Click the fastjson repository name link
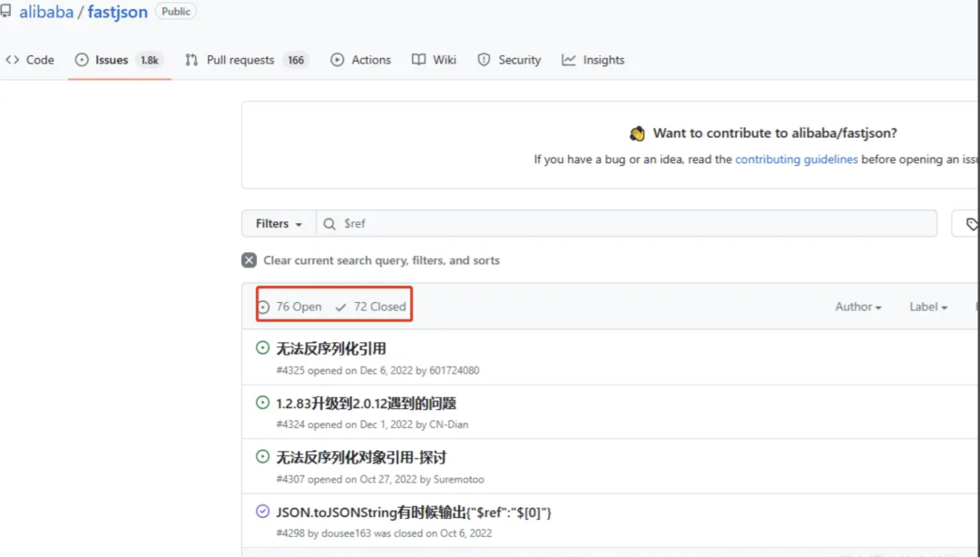The width and height of the screenshot is (980, 557). (117, 13)
